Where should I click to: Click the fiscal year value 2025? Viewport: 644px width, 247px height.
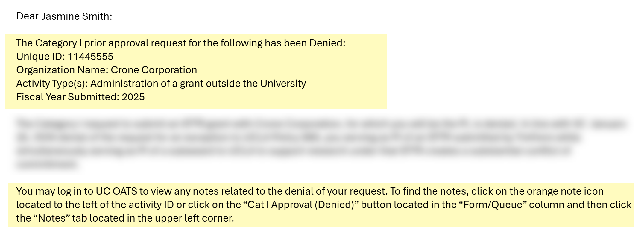pyautogui.click(x=133, y=97)
